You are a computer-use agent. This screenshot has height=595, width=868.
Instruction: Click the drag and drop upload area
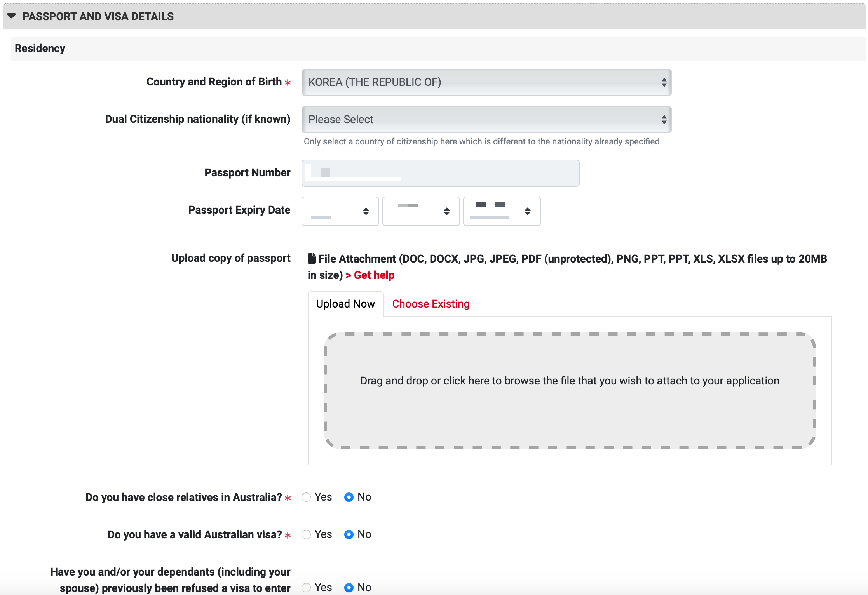click(570, 390)
